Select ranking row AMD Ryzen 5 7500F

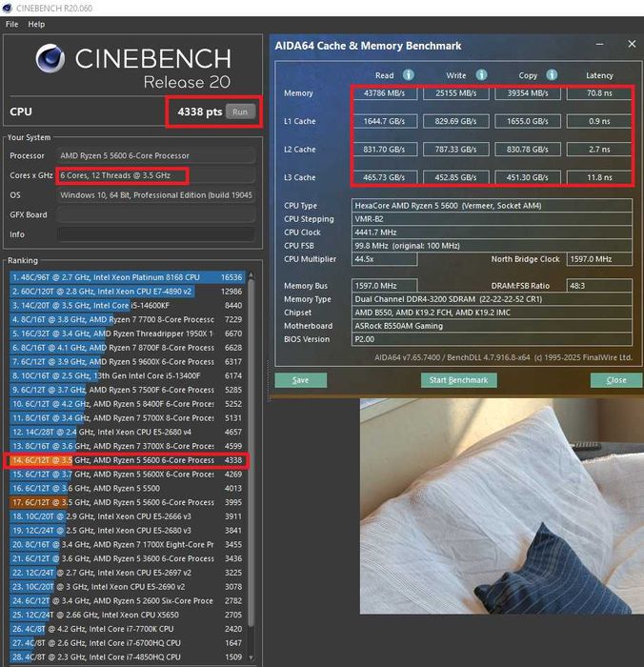pos(127,390)
